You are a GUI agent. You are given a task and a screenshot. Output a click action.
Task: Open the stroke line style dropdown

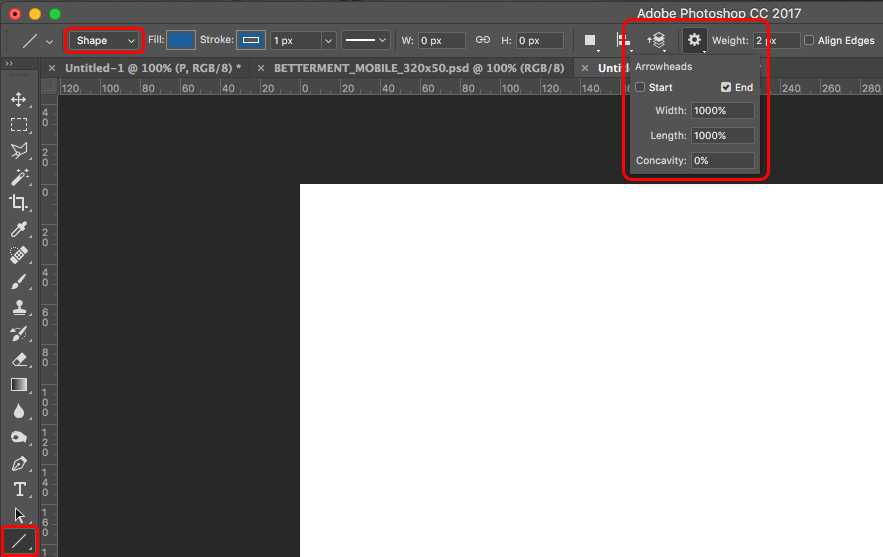tap(365, 41)
